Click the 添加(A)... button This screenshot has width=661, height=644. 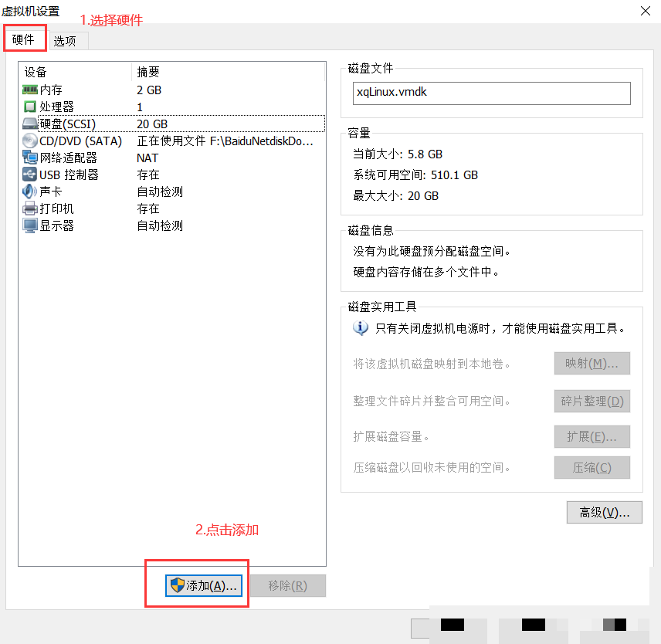(204, 585)
